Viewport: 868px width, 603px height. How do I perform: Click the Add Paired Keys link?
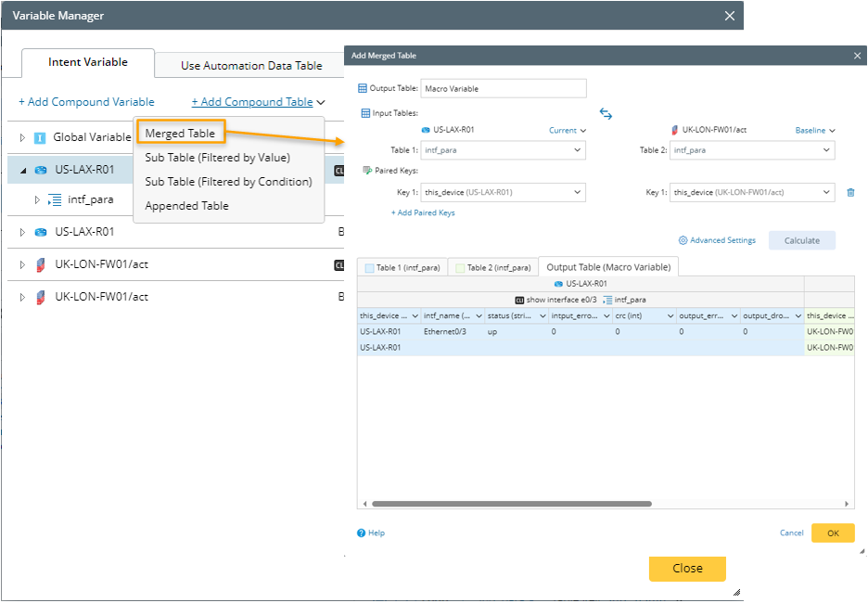point(423,213)
